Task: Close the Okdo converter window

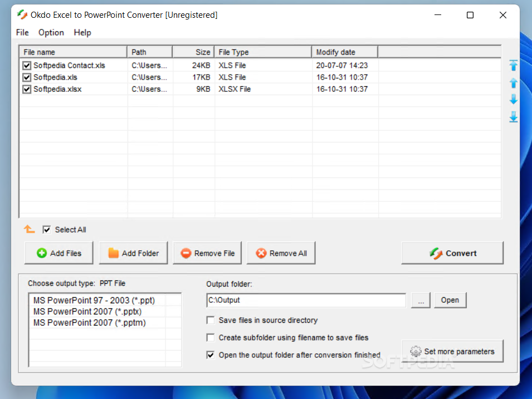Action: [x=503, y=15]
